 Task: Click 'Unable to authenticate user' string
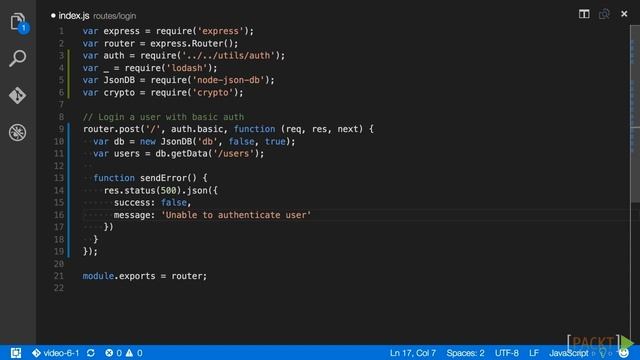[x=236, y=215]
